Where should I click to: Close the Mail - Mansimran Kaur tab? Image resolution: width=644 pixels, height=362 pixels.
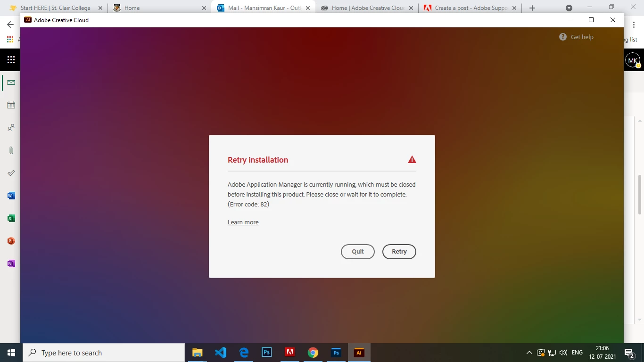coord(307,8)
